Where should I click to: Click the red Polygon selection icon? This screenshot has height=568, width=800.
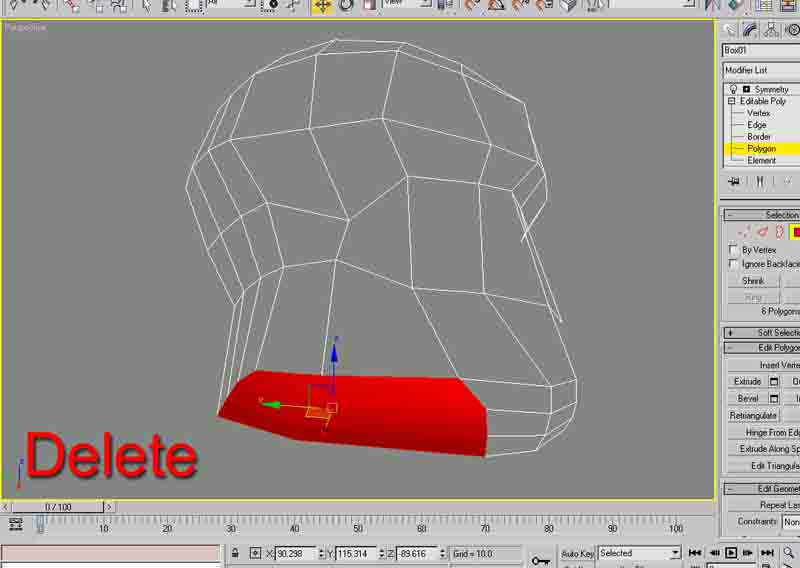795,232
